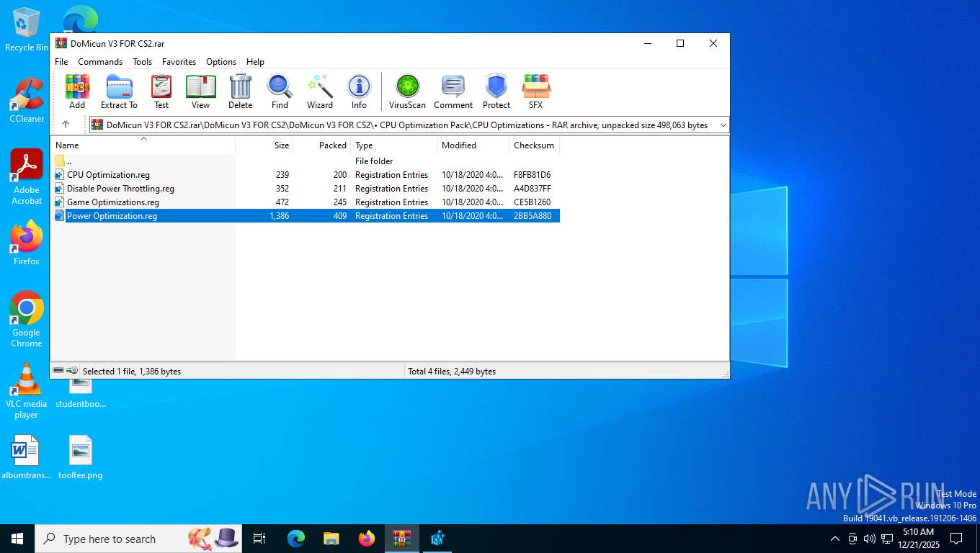Click the archive path address field
980x553 pixels.
click(409, 125)
